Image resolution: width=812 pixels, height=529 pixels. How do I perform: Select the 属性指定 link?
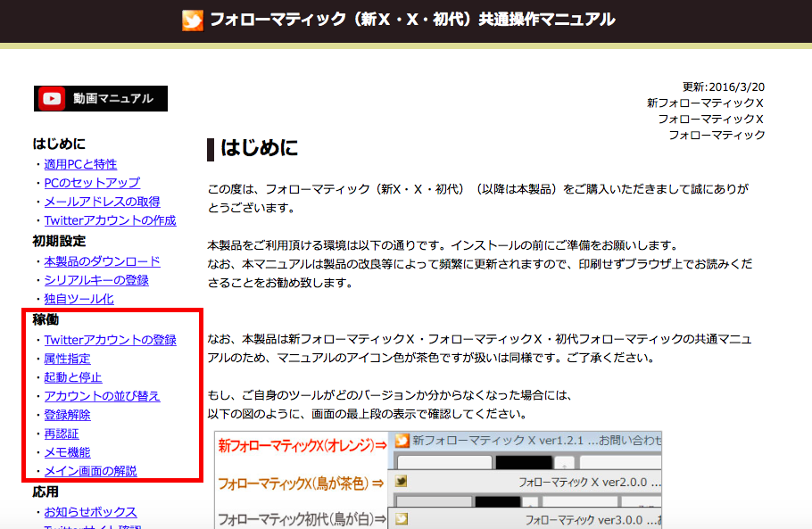click(67, 359)
